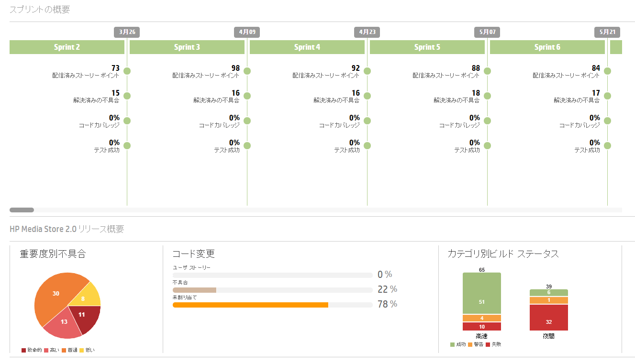Viewport: 635px width, 364px height.
Task: Click Sprint 5 コードカバレッジ dot
Action: point(487,121)
